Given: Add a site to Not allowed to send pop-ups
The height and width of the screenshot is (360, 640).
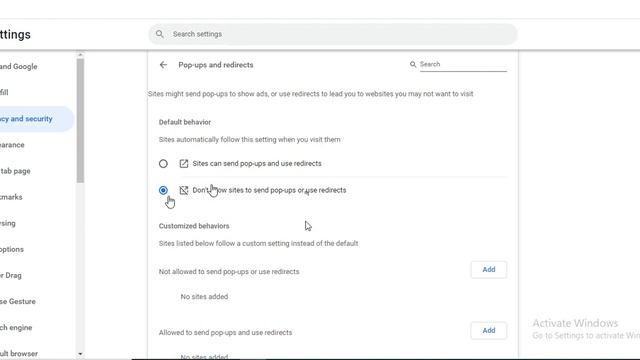Looking at the screenshot, I should [x=489, y=270].
